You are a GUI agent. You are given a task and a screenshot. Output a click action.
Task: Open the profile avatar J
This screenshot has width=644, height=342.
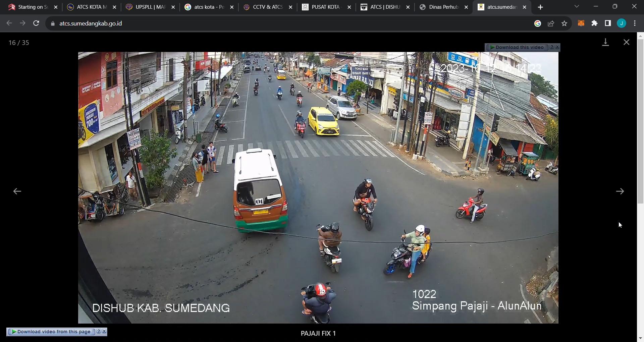(x=622, y=23)
